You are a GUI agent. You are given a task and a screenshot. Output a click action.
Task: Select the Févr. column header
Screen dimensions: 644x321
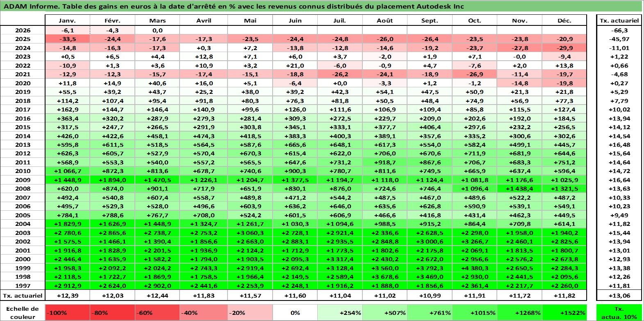coord(112,20)
